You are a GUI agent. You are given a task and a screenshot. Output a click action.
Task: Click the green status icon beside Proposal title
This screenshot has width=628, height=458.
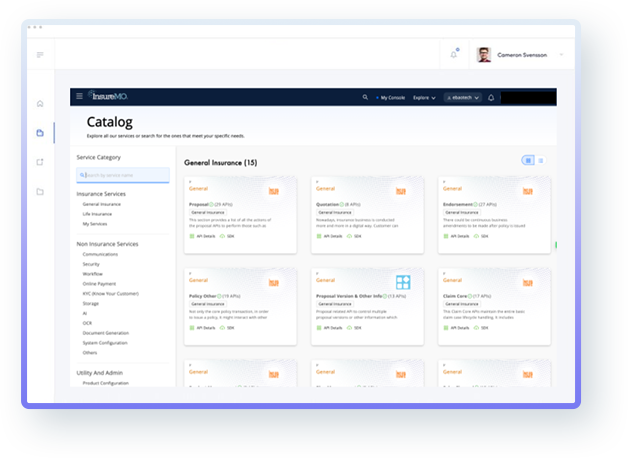tap(211, 204)
